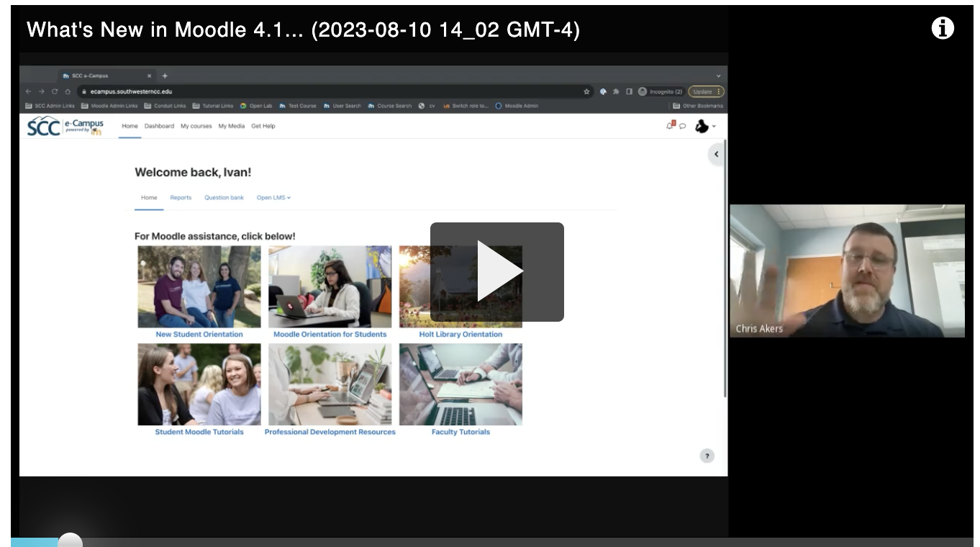Open the user avatar menu
The height and width of the screenshot is (547, 980).
(x=705, y=126)
